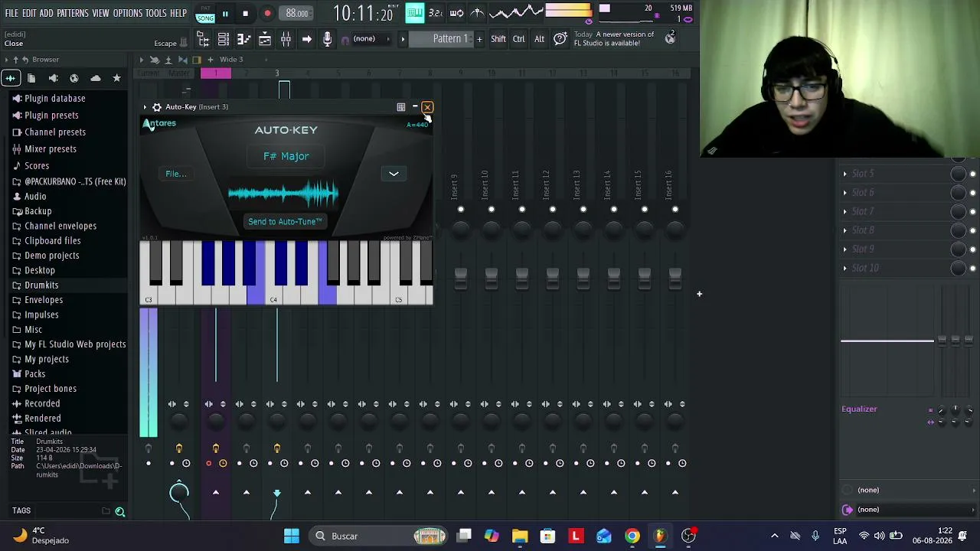Open the Auto-Key plugin gear settings
The width and height of the screenshot is (980, 551).
[x=157, y=107]
